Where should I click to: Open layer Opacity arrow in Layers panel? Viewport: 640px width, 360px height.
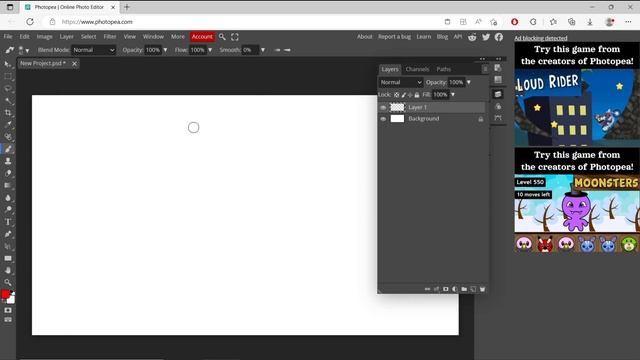click(x=469, y=82)
